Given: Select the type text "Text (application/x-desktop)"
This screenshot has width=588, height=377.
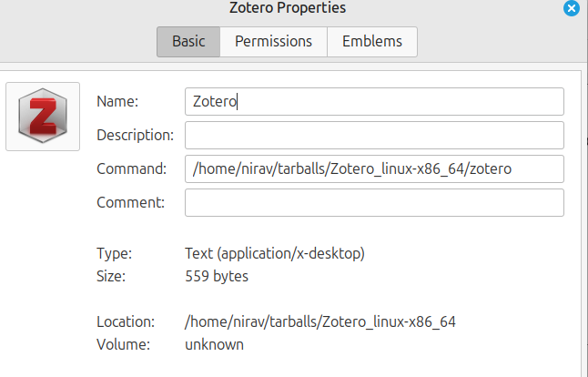Looking at the screenshot, I should pos(275,253).
